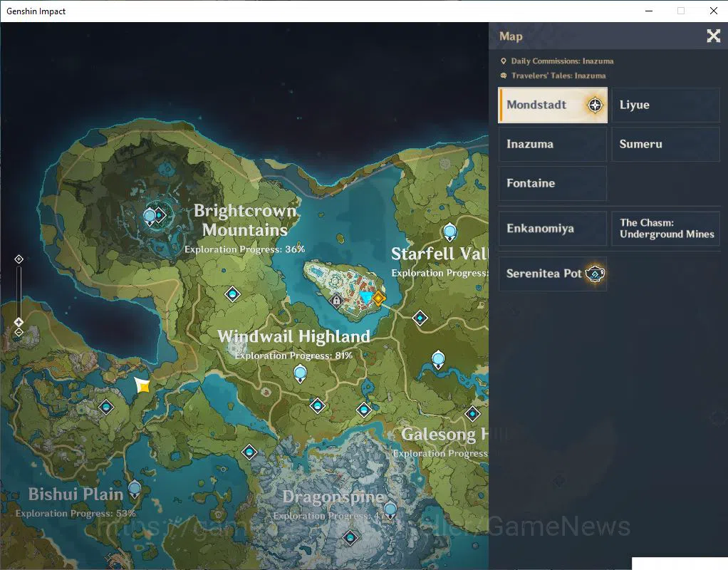Minimize the Genshin Impact window
Screen dimensions: 728x570
[649, 11]
